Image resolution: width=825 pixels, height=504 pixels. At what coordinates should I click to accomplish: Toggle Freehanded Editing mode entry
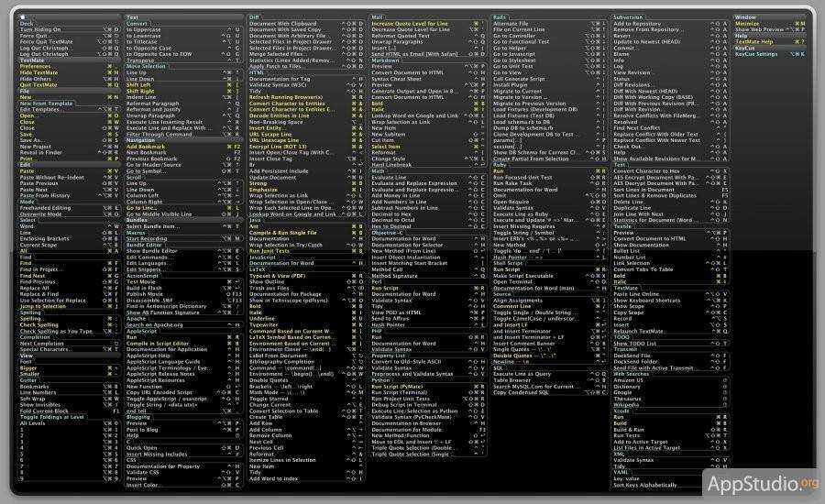[45, 208]
